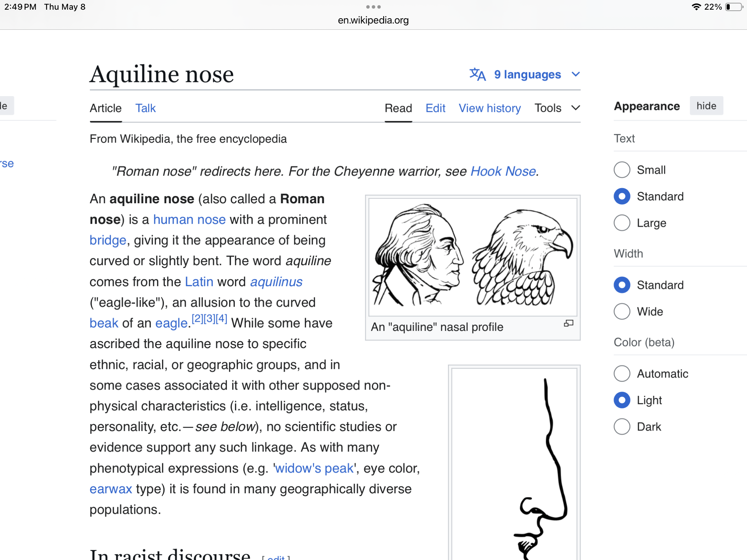Open the Latin link
The height and width of the screenshot is (560, 747).
(x=199, y=282)
